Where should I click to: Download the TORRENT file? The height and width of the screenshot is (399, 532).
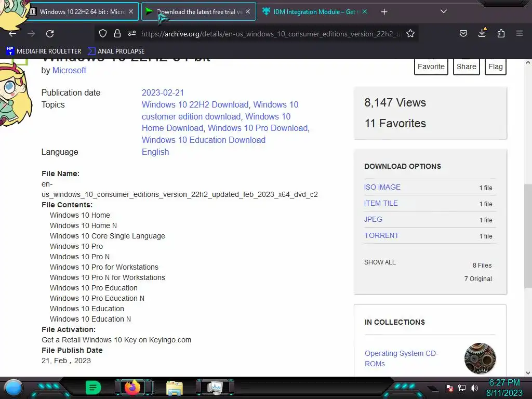point(381,235)
